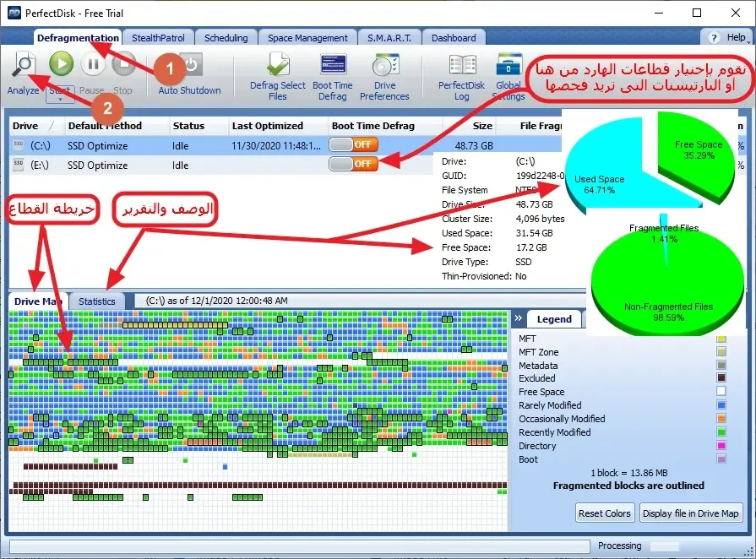Change the MFT Zone color swatch

click(721, 352)
